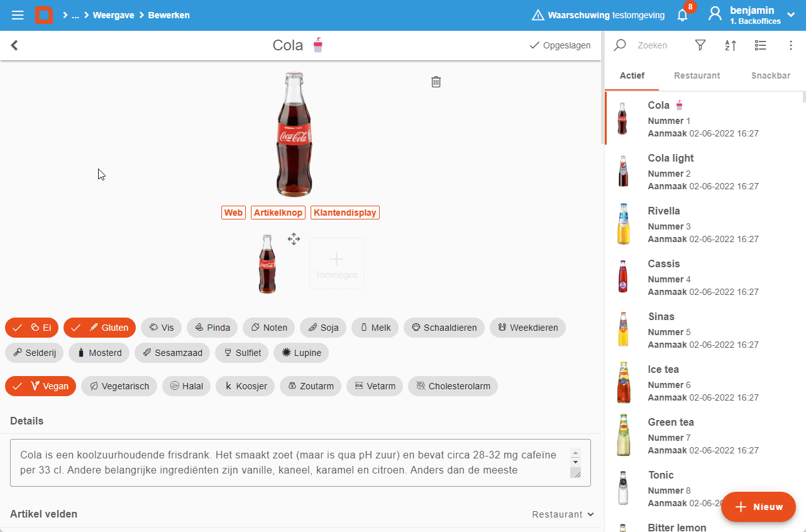The height and width of the screenshot is (532, 806).
Task: Switch the list view layout icon
Action: (761, 45)
